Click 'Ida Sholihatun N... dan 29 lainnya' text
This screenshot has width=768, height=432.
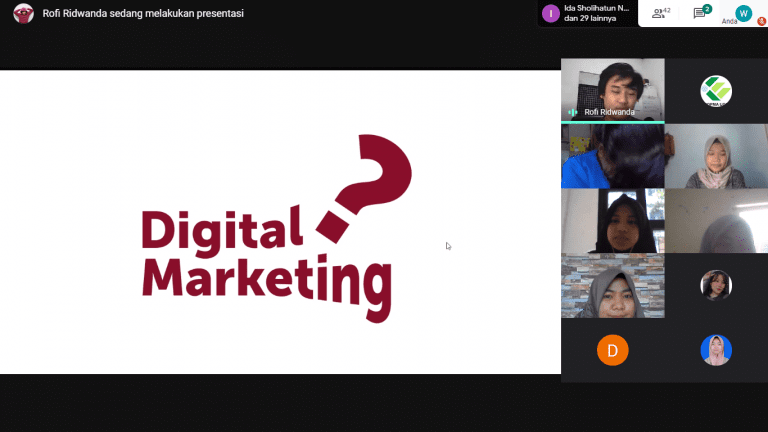pos(597,13)
